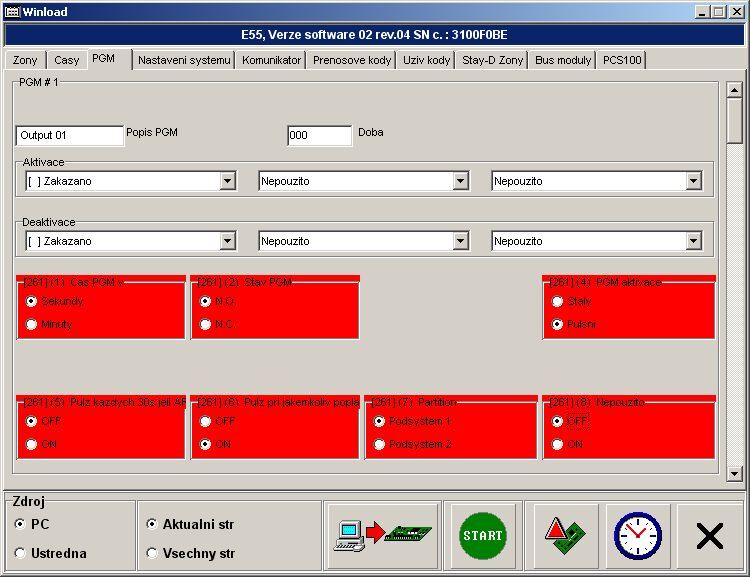Select Ustredna as the source
The width and height of the screenshot is (750, 577).
(21, 553)
